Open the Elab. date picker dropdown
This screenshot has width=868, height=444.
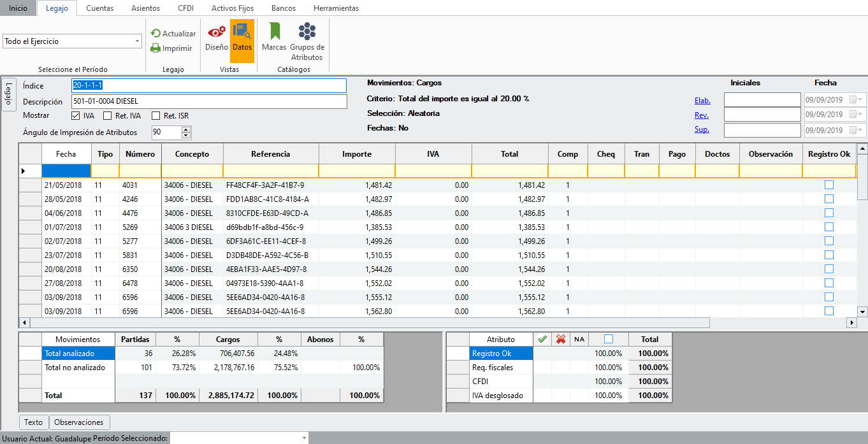(860, 99)
